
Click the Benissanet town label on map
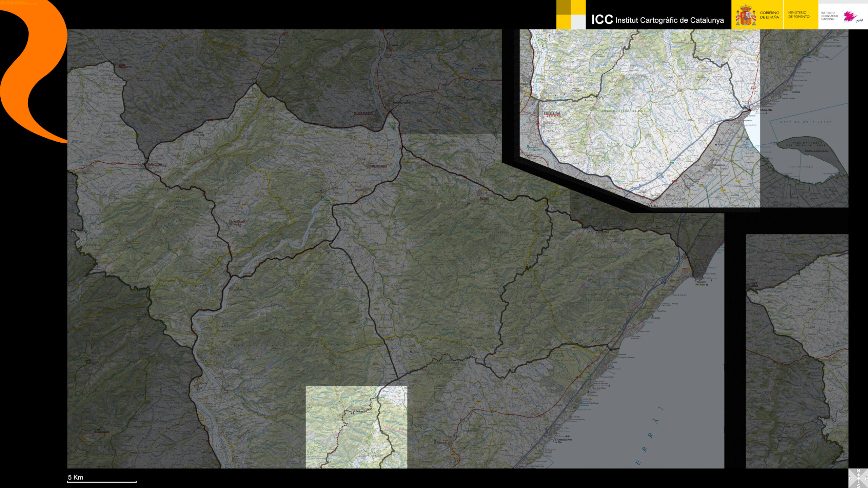tap(379, 166)
